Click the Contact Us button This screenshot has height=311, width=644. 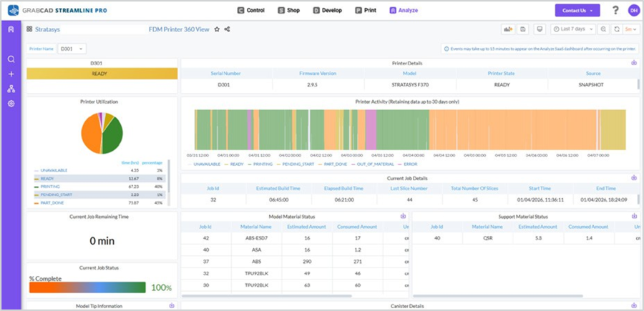click(x=577, y=10)
